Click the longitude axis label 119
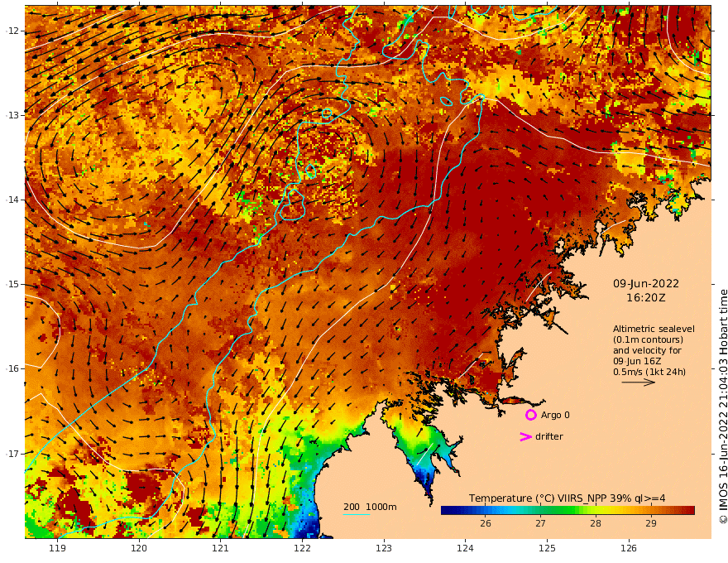728x563 pixels. [x=57, y=548]
